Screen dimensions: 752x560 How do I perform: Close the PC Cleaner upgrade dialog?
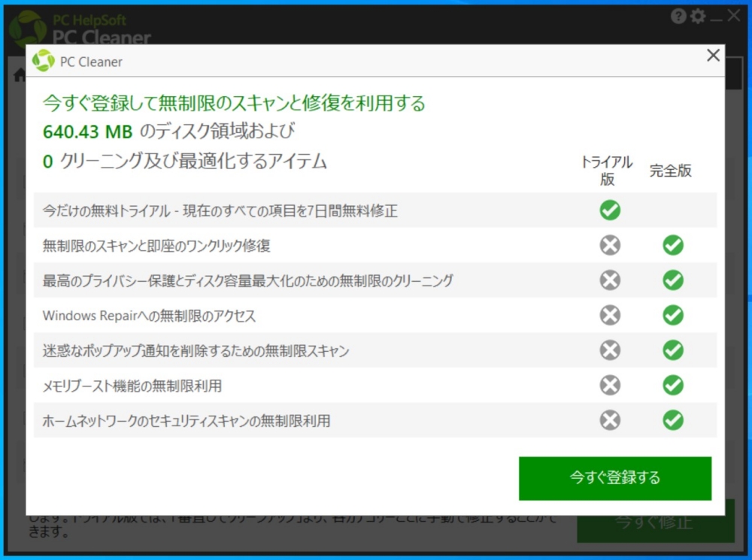[x=713, y=55]
